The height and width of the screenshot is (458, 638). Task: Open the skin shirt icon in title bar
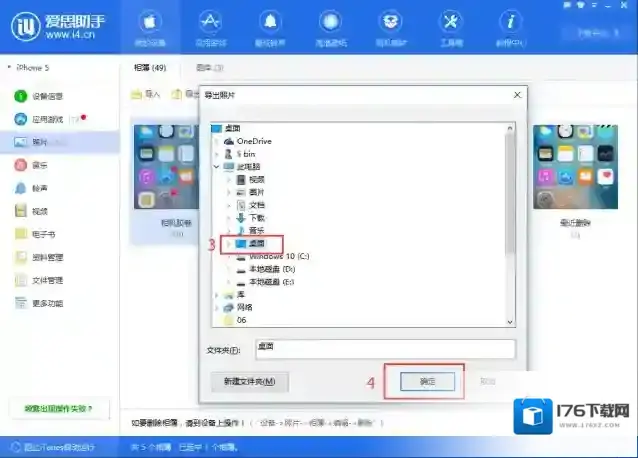click(581, 5)
